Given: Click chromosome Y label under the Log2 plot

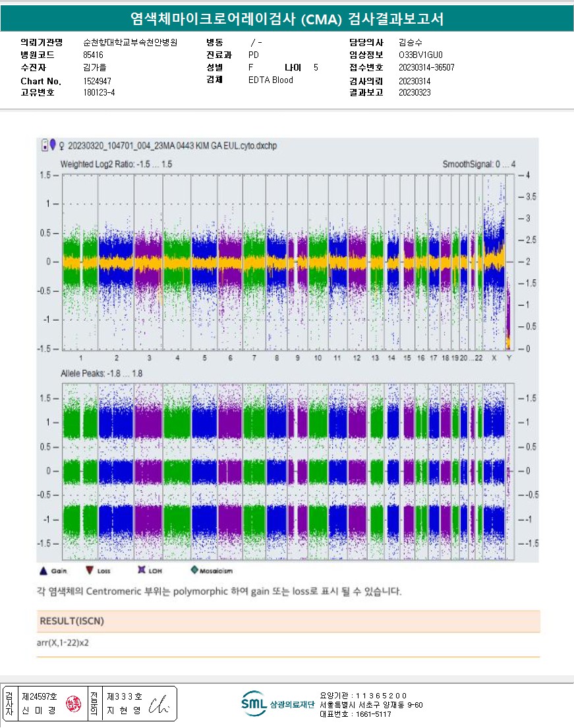Looking at the screenshot, I should pos(509,358).
